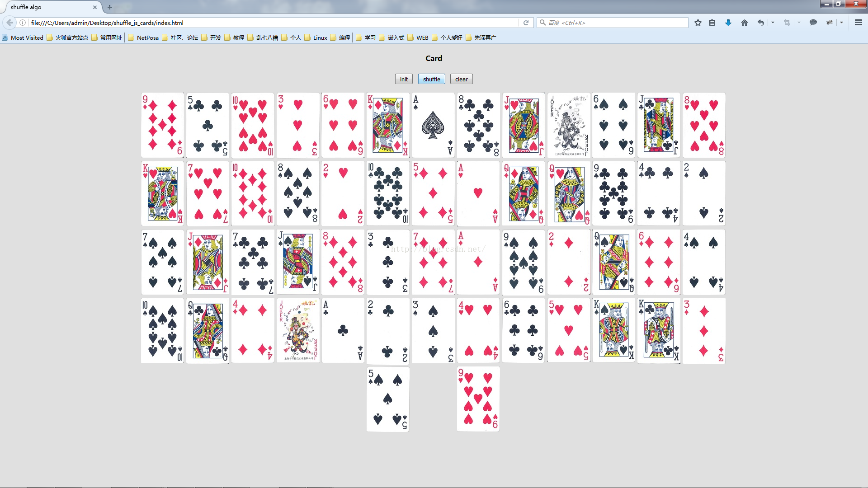
Task: Select the king of hearts card
Action: click(x=162, y=193)
